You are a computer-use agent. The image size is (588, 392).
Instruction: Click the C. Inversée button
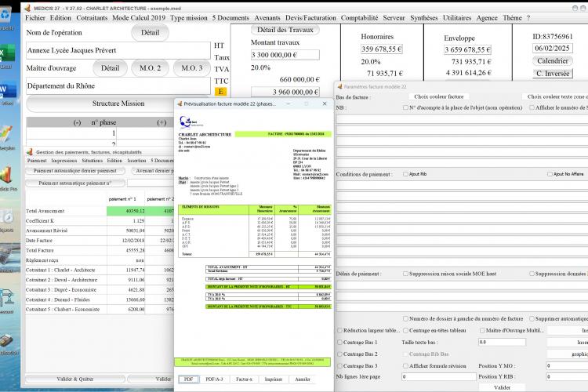(x=553, y=74)
